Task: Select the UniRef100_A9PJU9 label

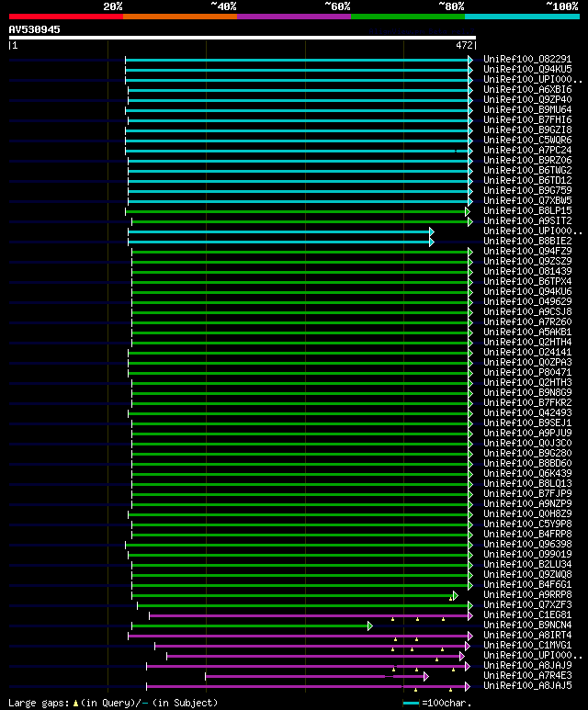Action: point(527,434)
